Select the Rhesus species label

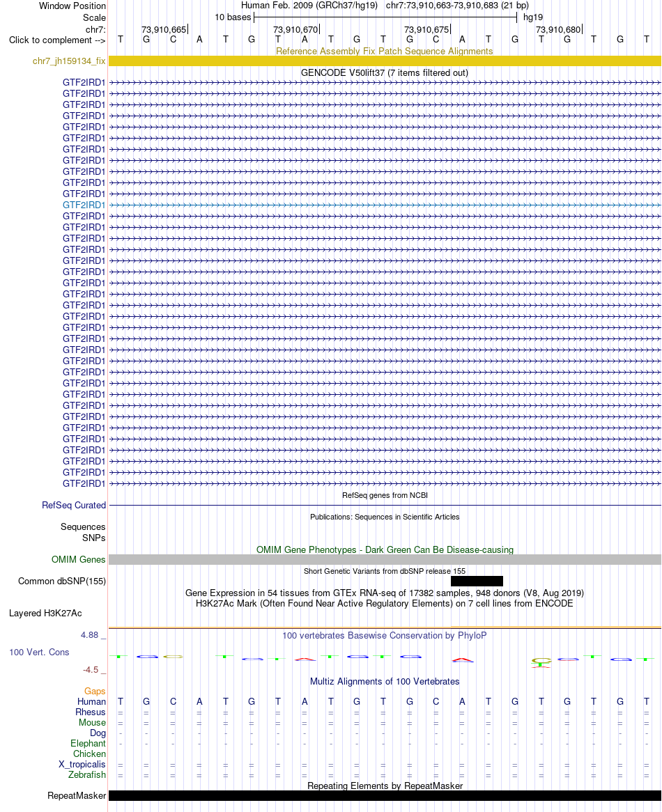90,712
